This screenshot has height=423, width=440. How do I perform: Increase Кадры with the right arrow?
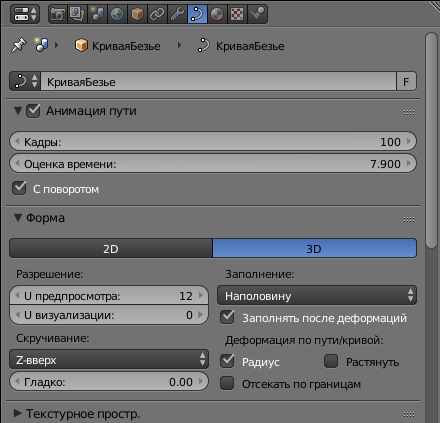coord(409,142)
